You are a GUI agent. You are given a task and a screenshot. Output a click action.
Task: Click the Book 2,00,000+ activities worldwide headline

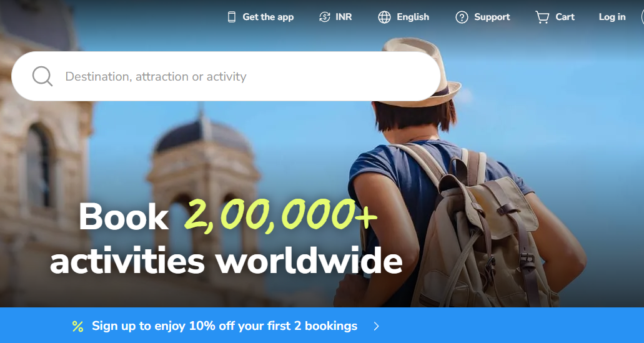(226, 238)
